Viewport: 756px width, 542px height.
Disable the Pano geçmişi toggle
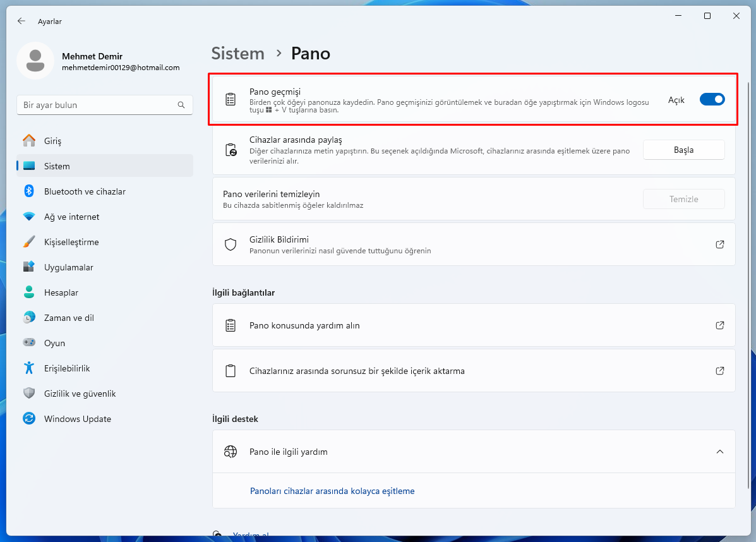pos(712,99)
